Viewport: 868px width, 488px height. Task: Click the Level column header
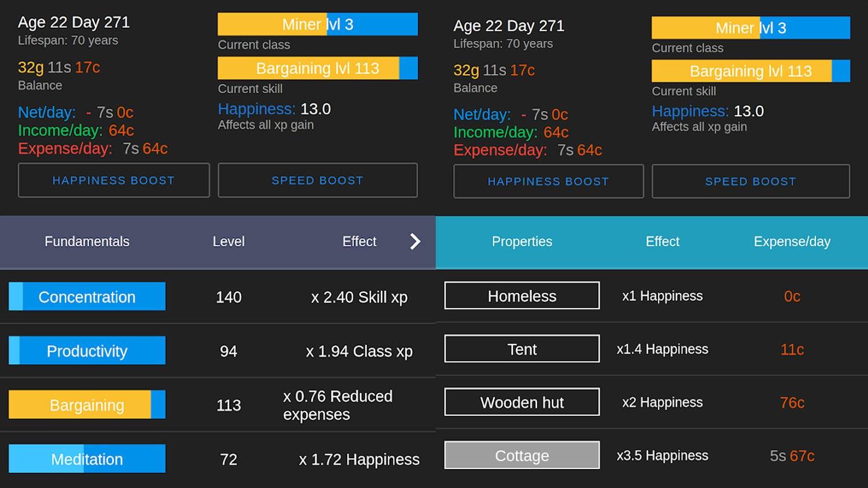[228, 242]
